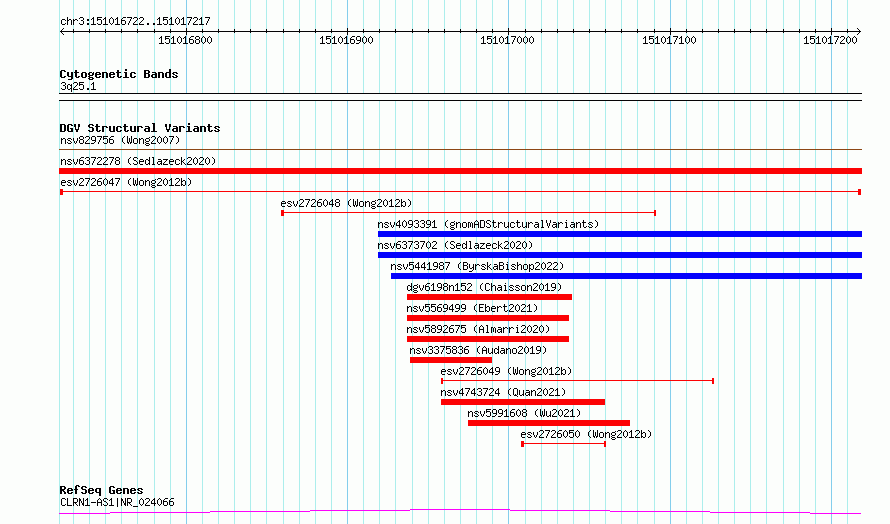The height and width of the screenshot is (524, 890).
Task: Click the nsv6372278 (Sedlazeck2020) red variant bar
Action: 460,171
